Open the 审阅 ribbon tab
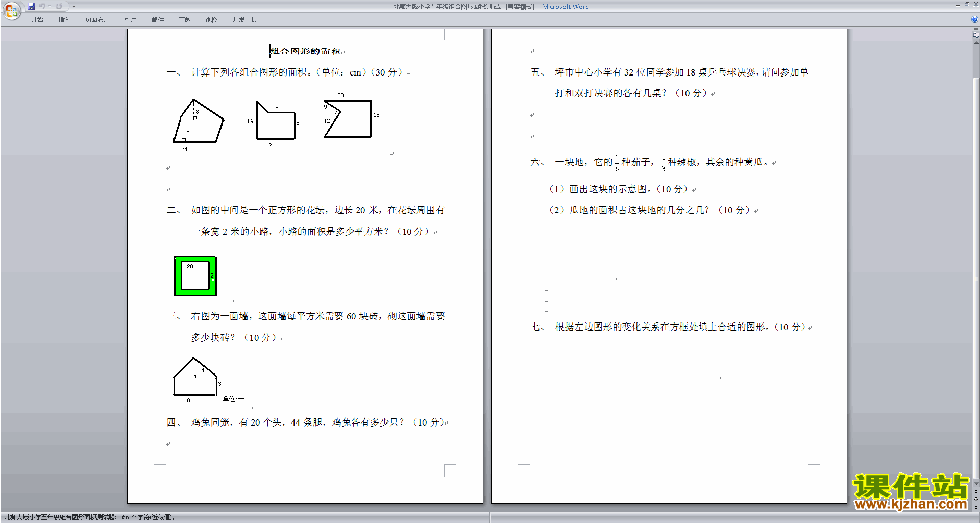Screen dimensions: 980x523 (185, 20)
